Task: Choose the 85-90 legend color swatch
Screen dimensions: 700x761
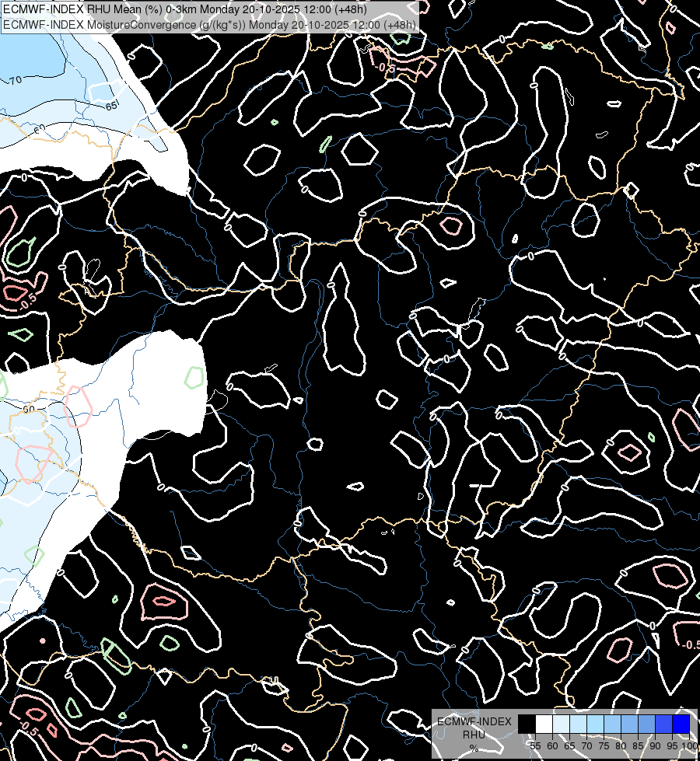Action: click(646, 724)
